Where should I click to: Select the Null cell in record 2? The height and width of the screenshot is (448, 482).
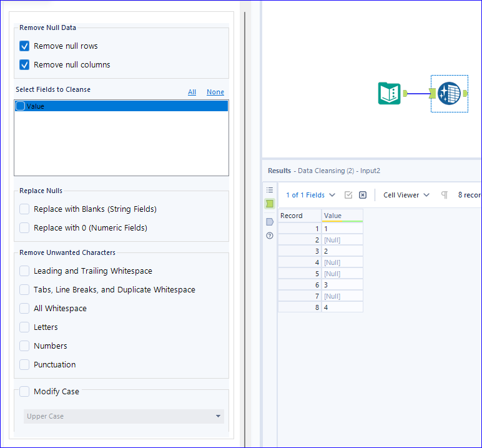click(342, 240)
